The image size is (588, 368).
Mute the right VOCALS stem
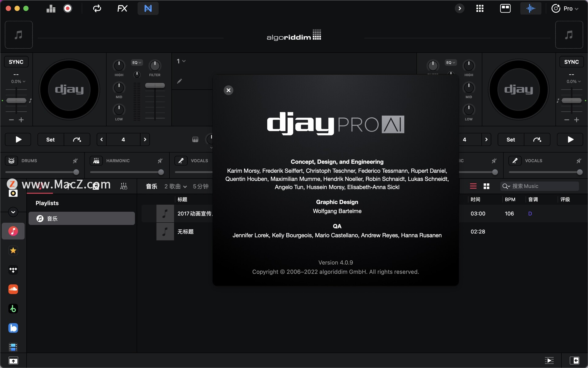pos(579,161)
